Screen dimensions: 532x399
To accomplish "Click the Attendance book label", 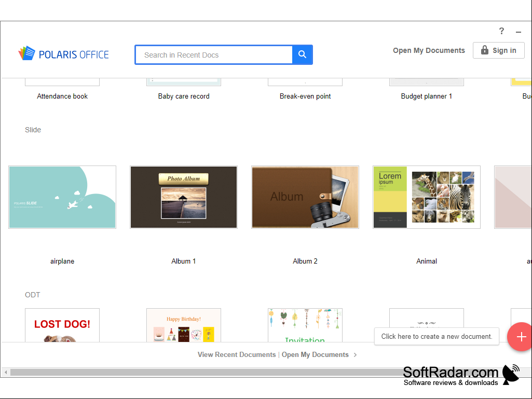I will coord(62,97).
